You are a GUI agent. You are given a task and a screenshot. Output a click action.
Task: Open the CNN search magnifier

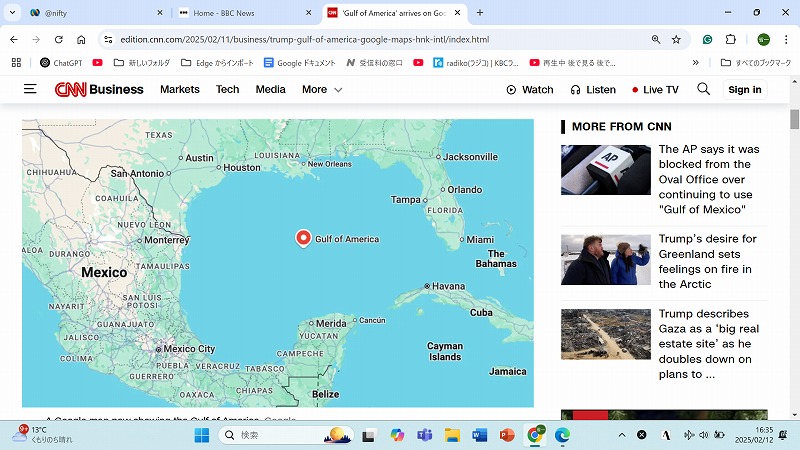click(703, 89)
